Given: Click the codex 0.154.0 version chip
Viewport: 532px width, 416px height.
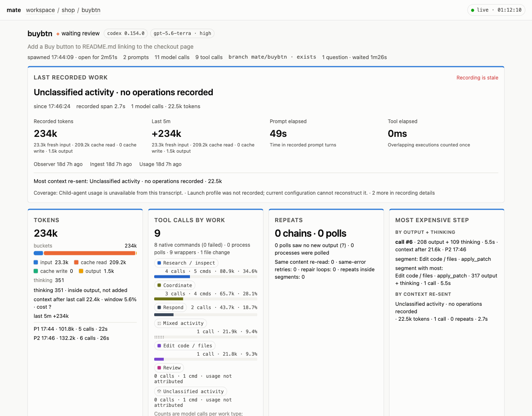Looking at the screenshot, I should pos(126,33).
